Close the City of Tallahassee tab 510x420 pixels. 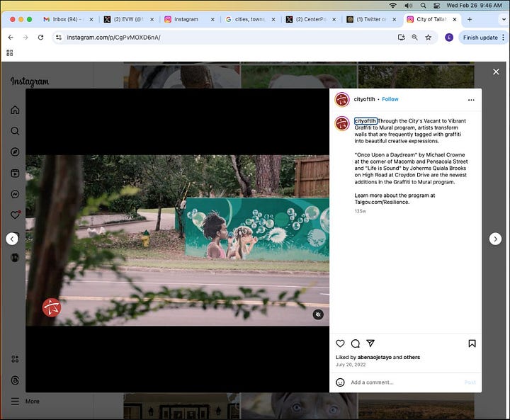(455, 20)
